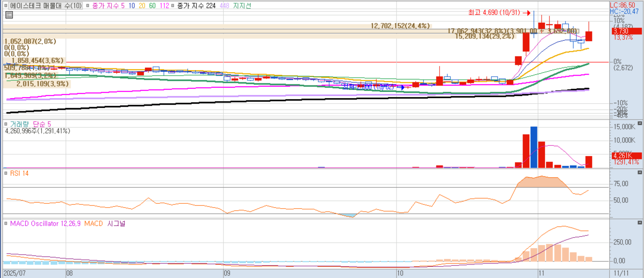The width and height of the screenshot is (644, 278).
Task: Click the square marker before RSI 14
Action: (6, 173)
